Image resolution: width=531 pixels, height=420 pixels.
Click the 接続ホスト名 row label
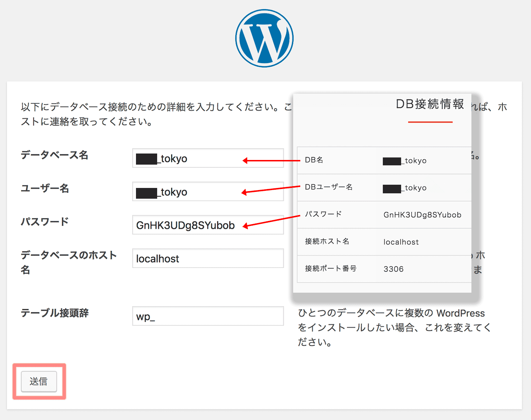(327, 241)
